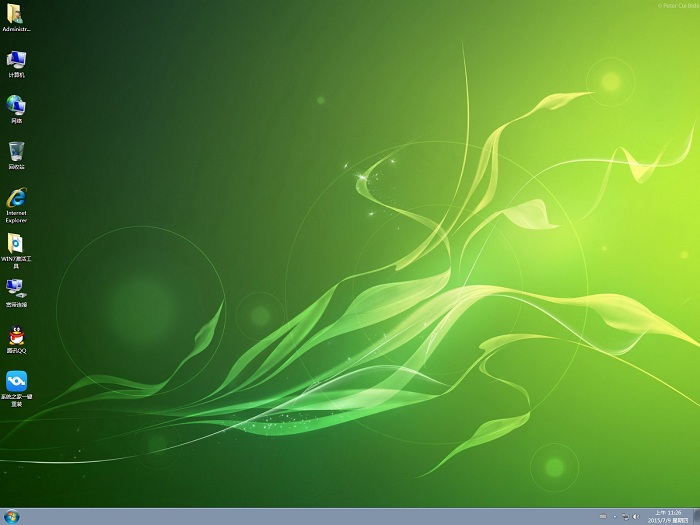
Task: Launch Internet Explorer from the desktop
Action: (x=16, y=197)
